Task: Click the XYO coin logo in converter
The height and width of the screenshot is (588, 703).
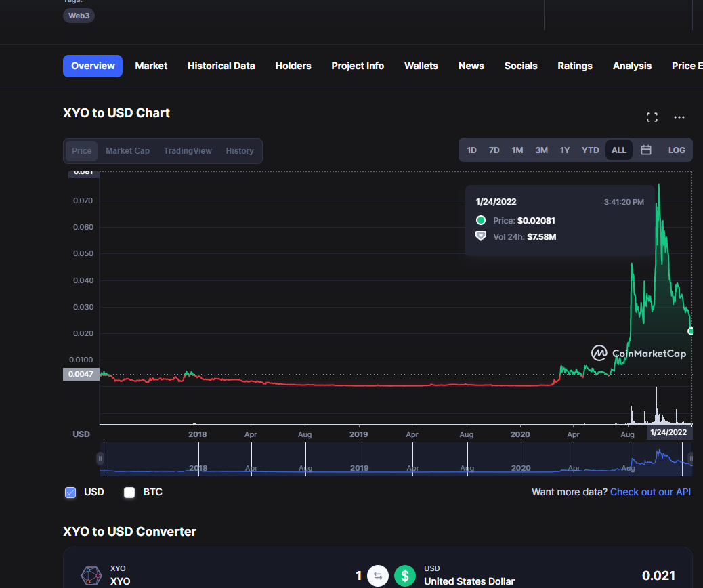Action: tap(91, 575)
